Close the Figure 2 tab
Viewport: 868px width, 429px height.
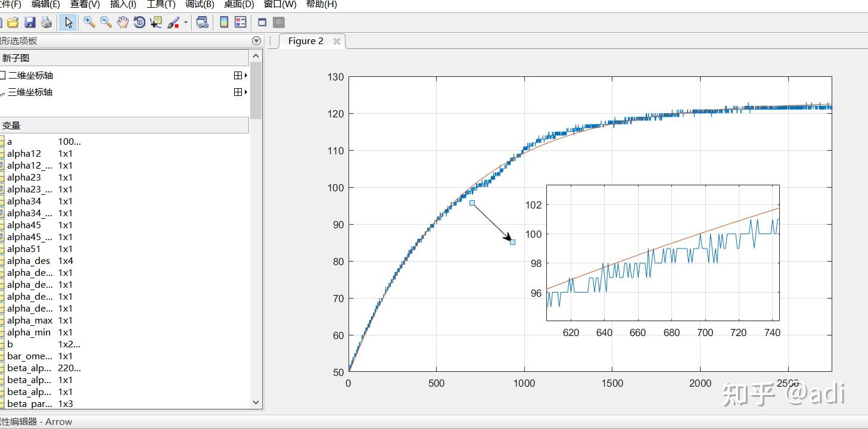(x=337, y=41)
